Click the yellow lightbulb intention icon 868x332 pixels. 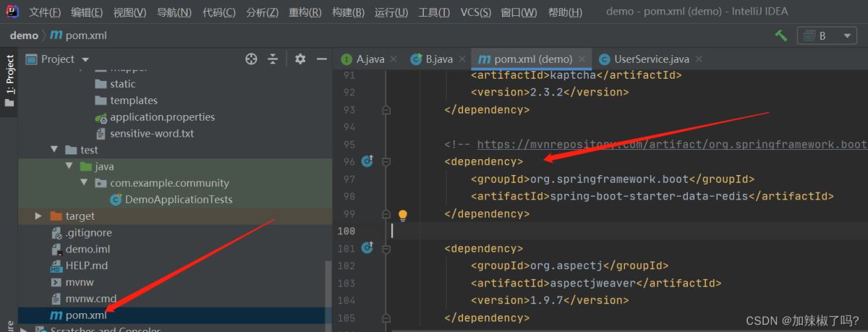[x=403, y=215]
